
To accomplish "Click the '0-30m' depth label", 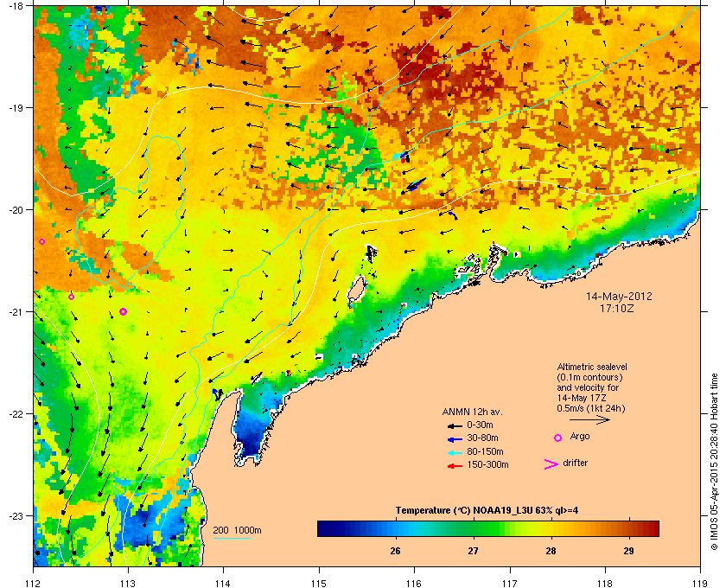I will [x=480, y=425].
